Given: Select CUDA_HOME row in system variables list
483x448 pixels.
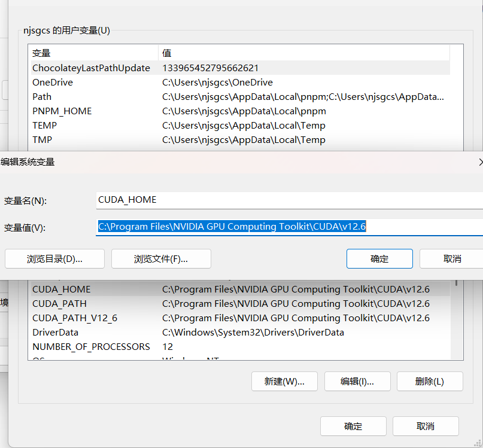Looking at the screenshot, I should click(240, 289).
